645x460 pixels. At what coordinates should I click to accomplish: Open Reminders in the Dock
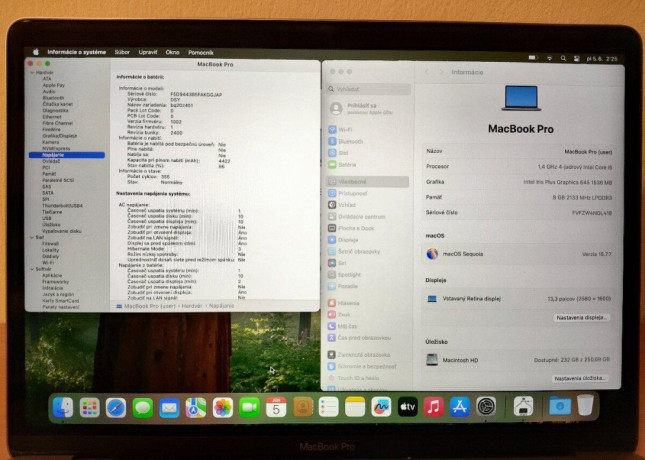329,408
